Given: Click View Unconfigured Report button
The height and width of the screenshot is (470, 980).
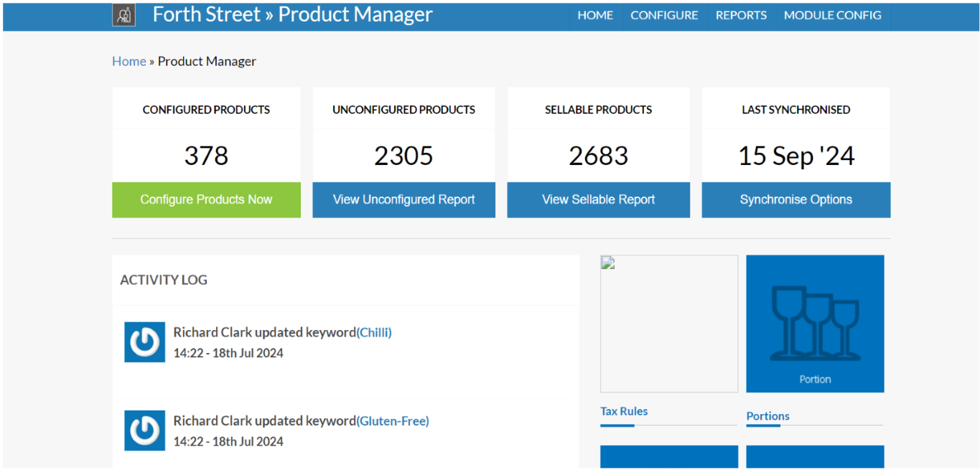Looking at the screenshot, I should pyautogui.click(x=403, y=199).
